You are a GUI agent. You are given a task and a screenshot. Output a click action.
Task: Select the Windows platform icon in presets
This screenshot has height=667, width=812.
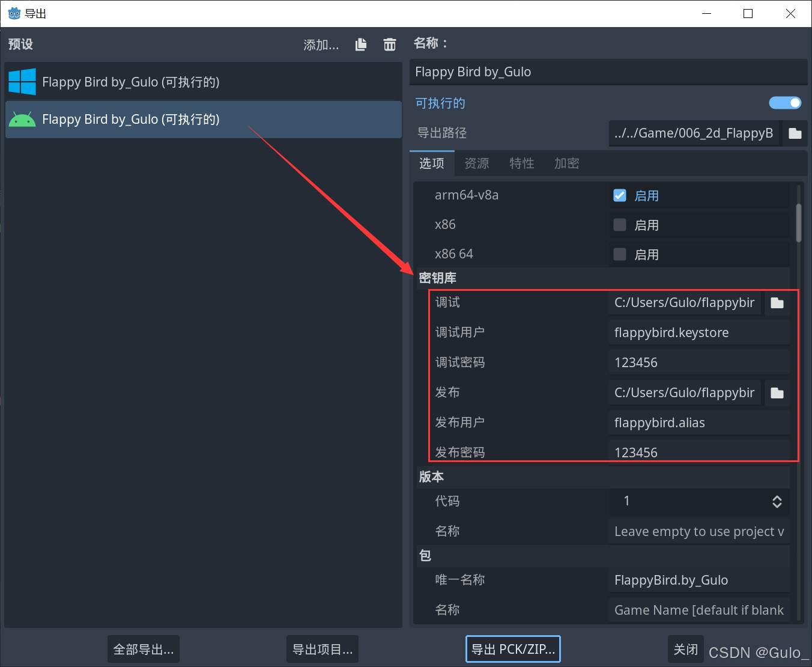pyautogui.click(x=22, y=82)
